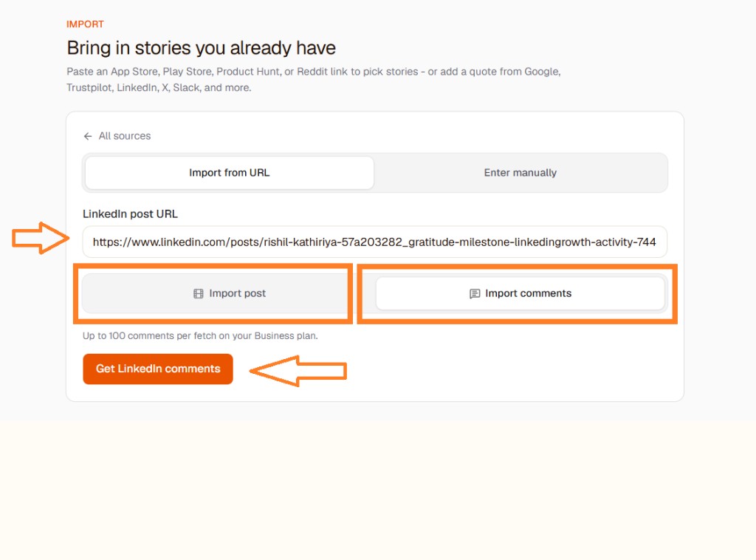Focus the LinkedIn post URL field
The height and width of the screenshot is (560, 756).
[374, 242]
